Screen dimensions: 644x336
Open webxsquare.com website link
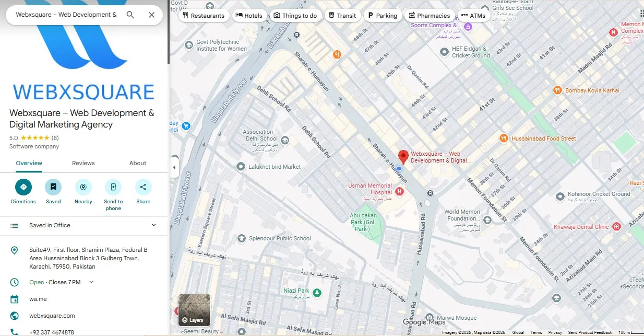click(52, 316)
